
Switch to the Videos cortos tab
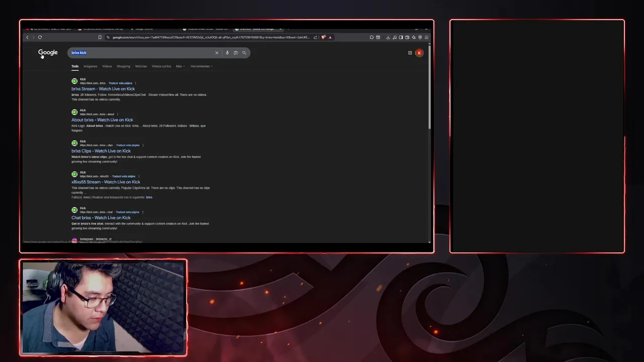[x=162, y=66]
